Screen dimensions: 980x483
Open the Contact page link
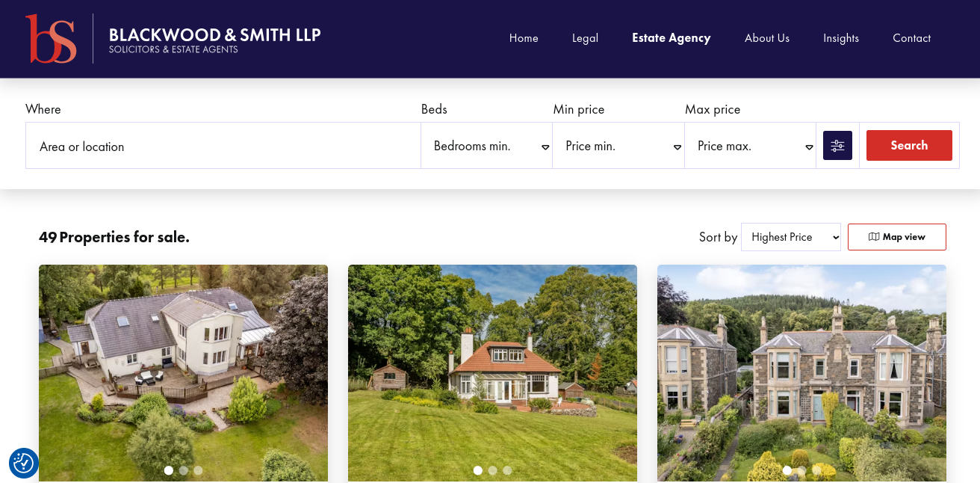[911, 38]
